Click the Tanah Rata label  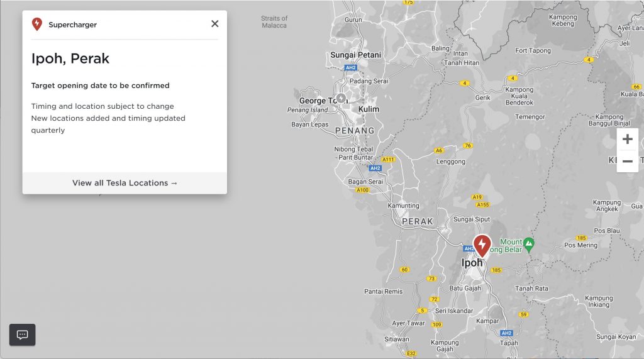531,289
